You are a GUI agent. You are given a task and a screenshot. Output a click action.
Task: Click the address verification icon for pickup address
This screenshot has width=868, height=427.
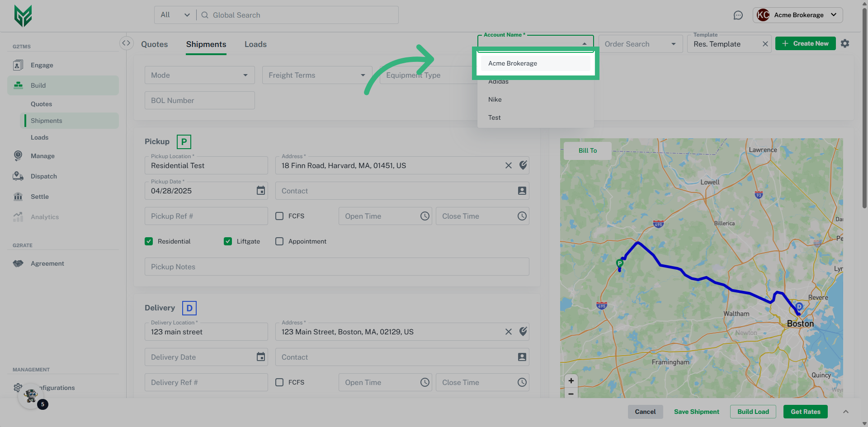pos(523,165)
